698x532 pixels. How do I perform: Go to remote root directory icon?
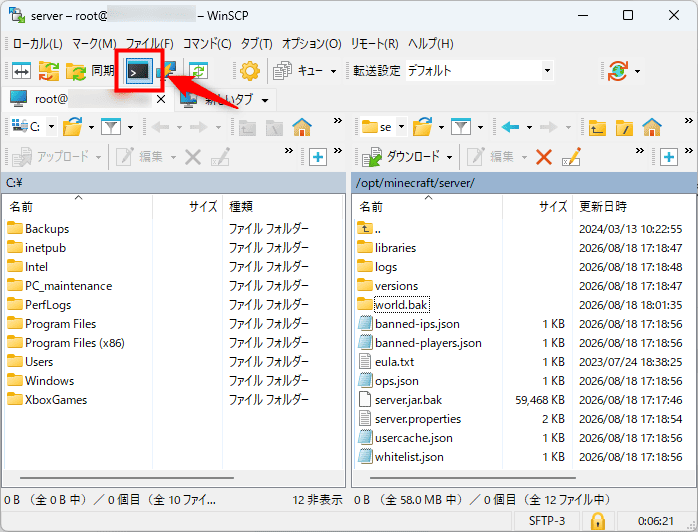[625, 128]
